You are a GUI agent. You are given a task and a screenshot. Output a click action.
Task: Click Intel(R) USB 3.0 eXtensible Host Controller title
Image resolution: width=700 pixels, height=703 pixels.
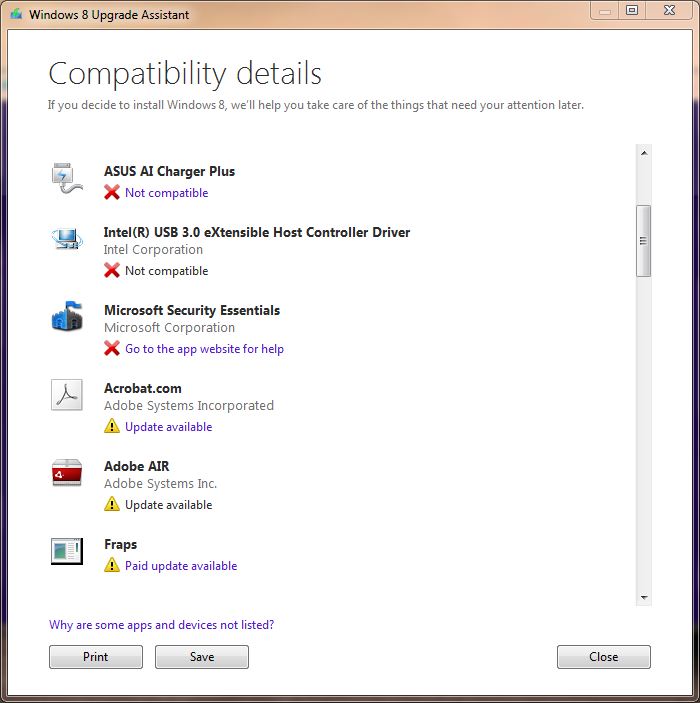(x=257, y=232)
